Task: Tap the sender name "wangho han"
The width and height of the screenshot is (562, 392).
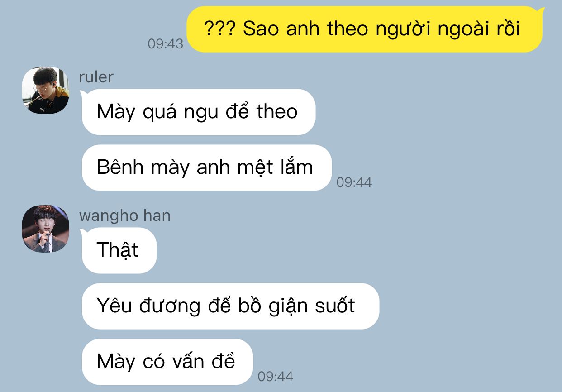Action: pos(125,215)
